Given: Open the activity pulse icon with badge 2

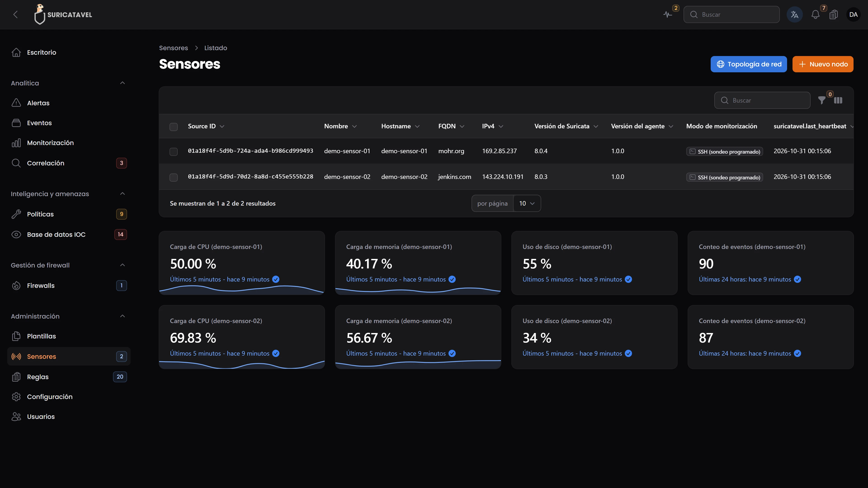Looking at the screenshot, I should pos(668,14).
